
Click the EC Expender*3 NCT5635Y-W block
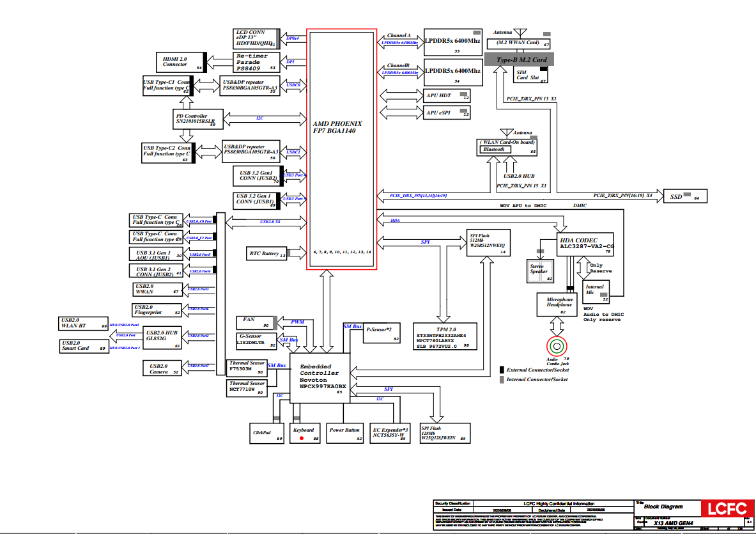click(x=390, y=433)
